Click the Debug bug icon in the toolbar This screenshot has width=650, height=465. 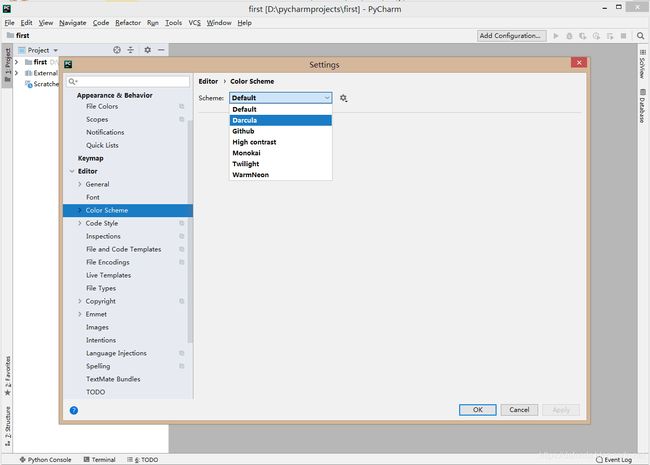tap(569, 36)
